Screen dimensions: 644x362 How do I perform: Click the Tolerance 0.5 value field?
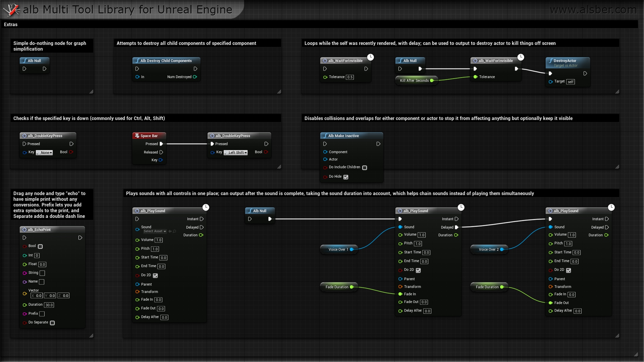(350, 77)
